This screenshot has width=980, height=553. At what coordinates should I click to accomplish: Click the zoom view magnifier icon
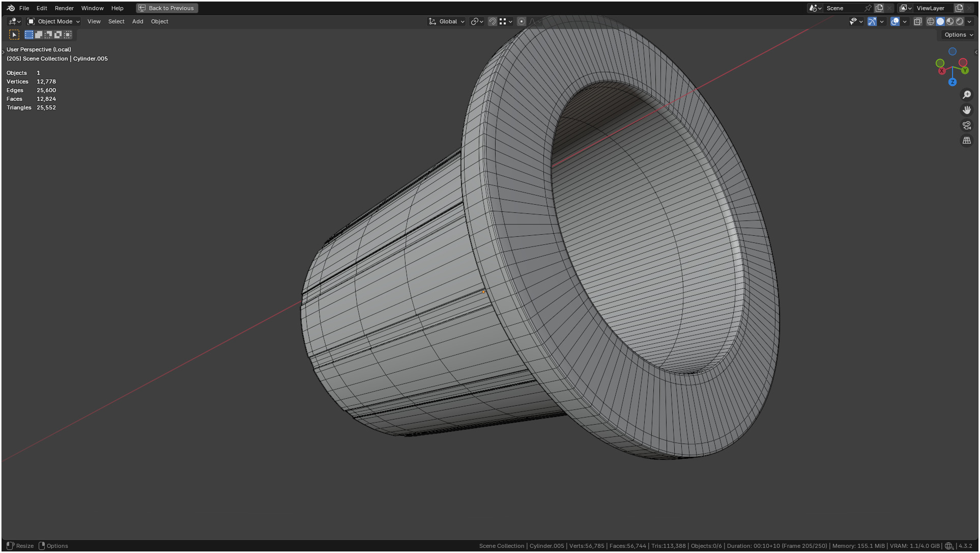coord(966,95)
